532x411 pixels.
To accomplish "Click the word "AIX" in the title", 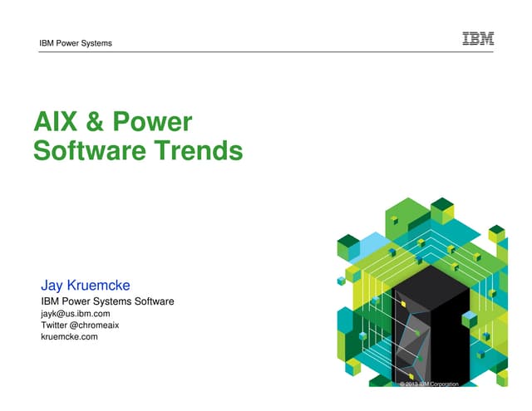I will 57,124.
